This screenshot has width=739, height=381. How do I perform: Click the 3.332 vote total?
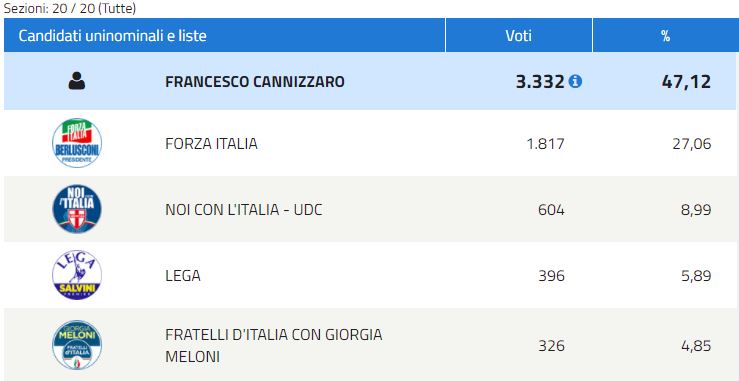click(x=540, y=82)
